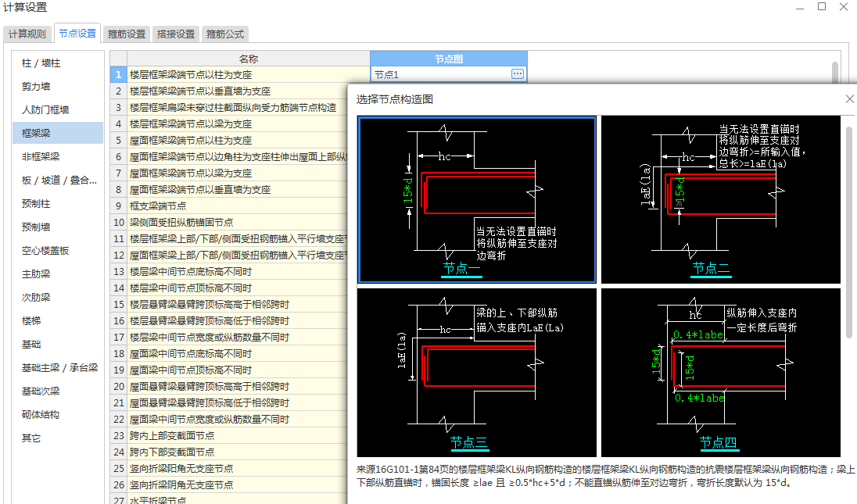Select row 竖向折梁阴角无支座节点

click(237, 484)
